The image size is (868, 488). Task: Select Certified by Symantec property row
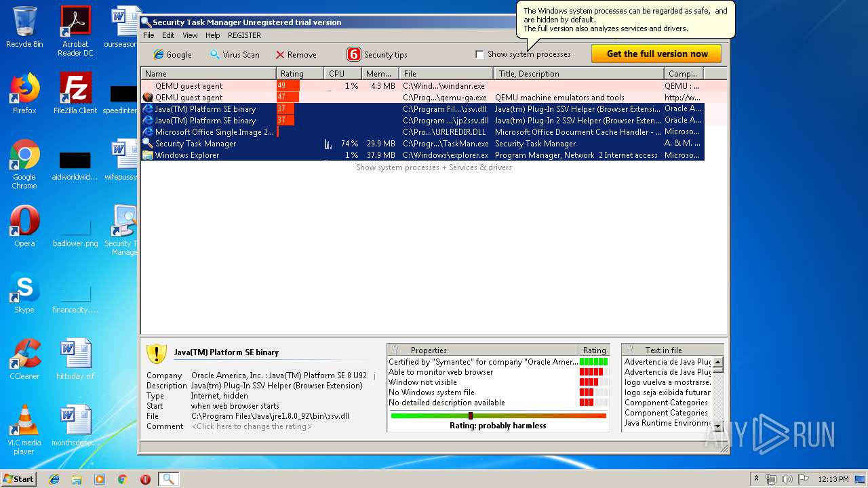(498, 362)
